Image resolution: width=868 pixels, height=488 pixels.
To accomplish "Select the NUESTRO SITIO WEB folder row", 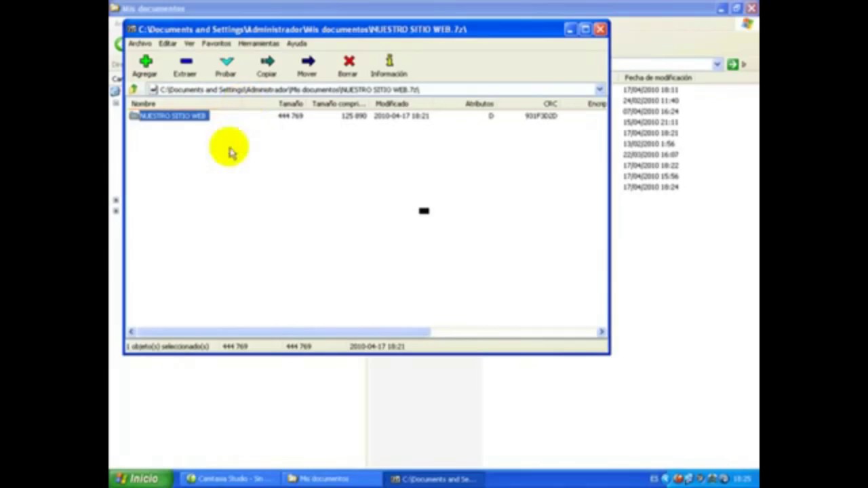I will tap(366, 116).
